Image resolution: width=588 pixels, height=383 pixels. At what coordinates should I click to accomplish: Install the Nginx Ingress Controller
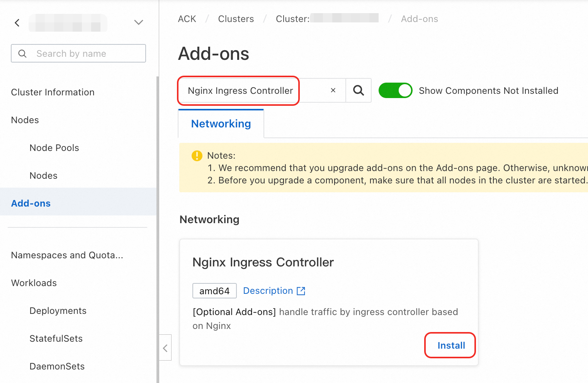pyautogui.click(x=451, y=346)
